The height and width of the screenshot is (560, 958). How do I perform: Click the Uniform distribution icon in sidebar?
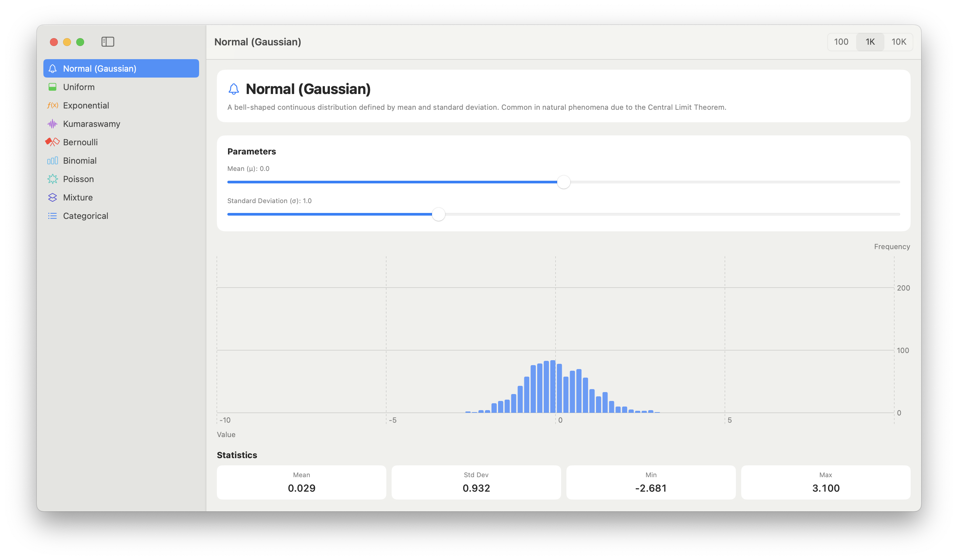click(x=53, y=87)
